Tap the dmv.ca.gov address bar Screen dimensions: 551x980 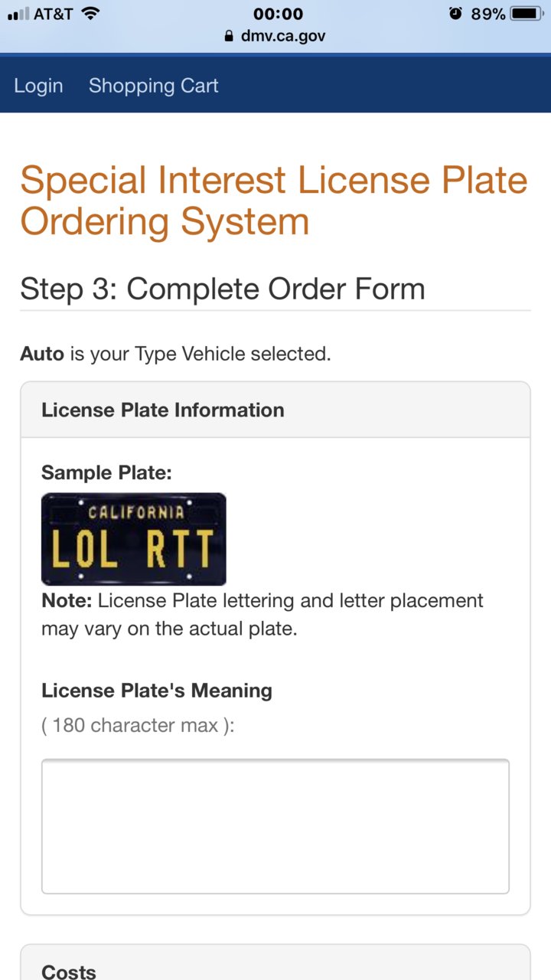coord(275,36)
